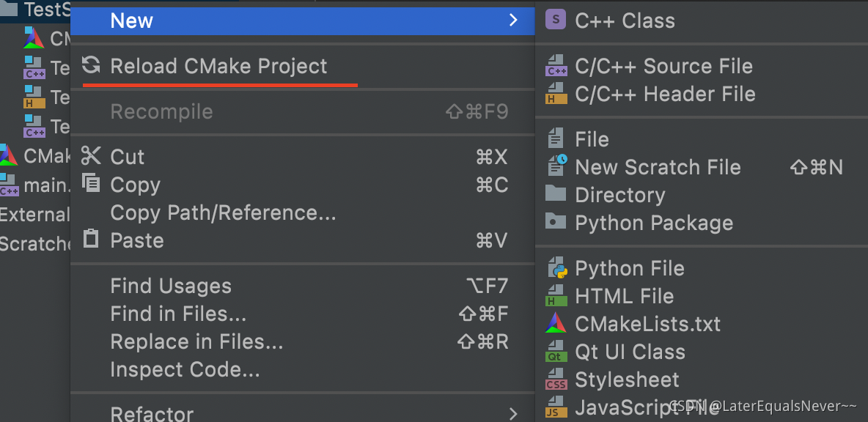Screen dimensions: 868x422
Task: Select Replace in Files option
Action: click(x=196, y=341)
